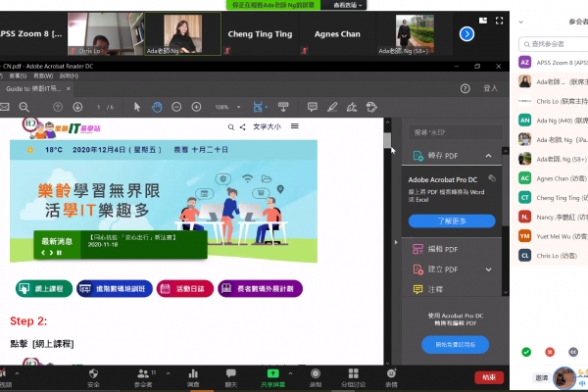Collapse the Export PDF section
Viewport: 588px width, 392px height.
click(488, 155)
